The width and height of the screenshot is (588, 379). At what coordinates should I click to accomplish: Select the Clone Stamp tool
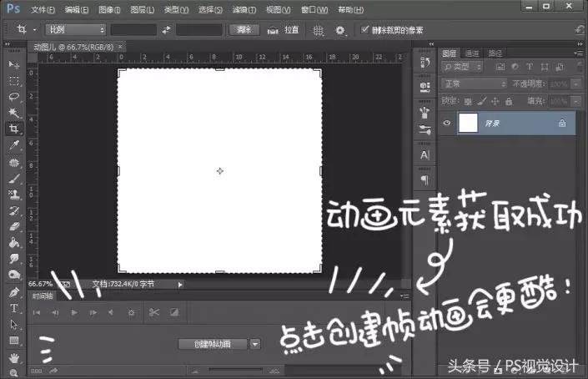point(14,195)
